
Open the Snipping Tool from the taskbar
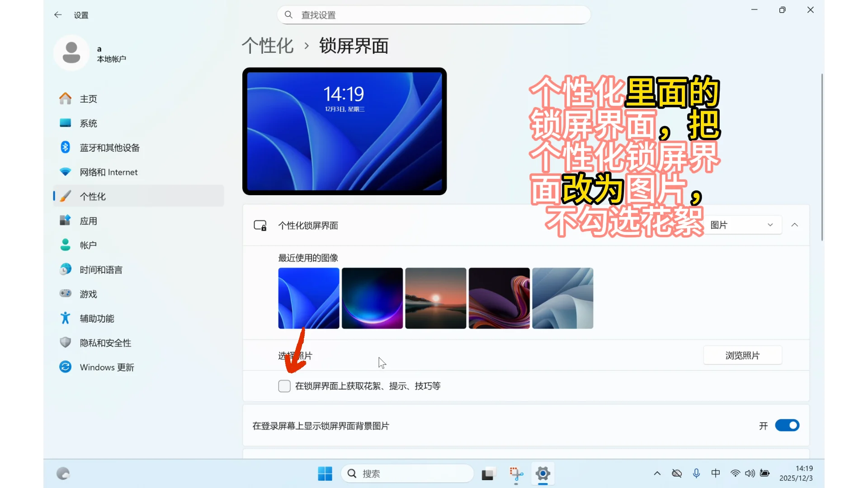[515, 474]
